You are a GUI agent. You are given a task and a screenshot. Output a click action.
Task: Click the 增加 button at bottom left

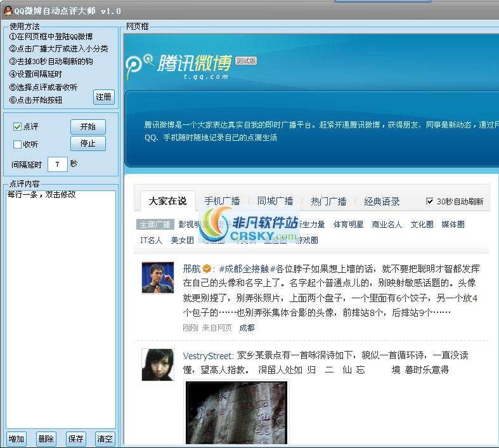click(16, 438)
